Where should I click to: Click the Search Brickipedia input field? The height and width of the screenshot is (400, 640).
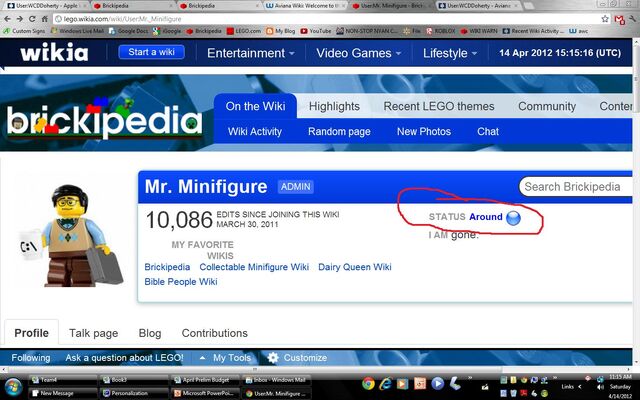click(576, 187)
